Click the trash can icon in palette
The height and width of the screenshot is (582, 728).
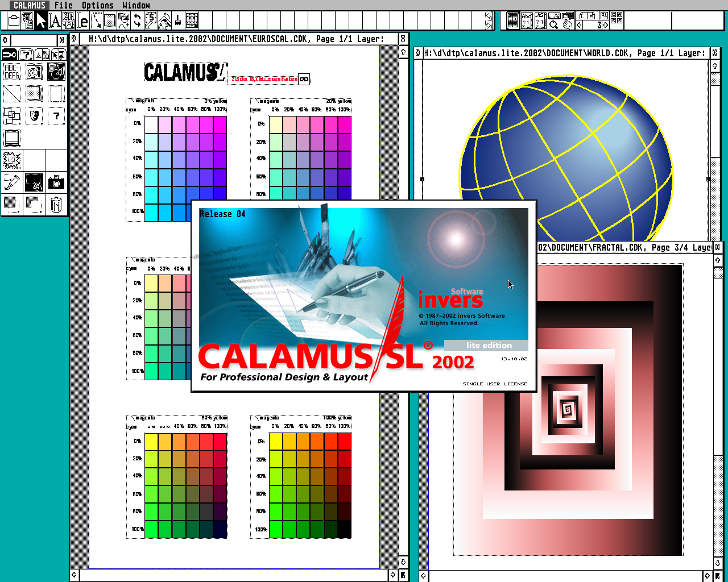point(56,204)
